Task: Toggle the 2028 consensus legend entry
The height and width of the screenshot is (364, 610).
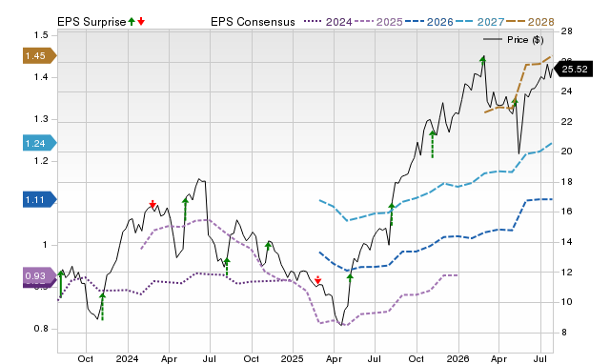Action: click(x=530, y=22)
